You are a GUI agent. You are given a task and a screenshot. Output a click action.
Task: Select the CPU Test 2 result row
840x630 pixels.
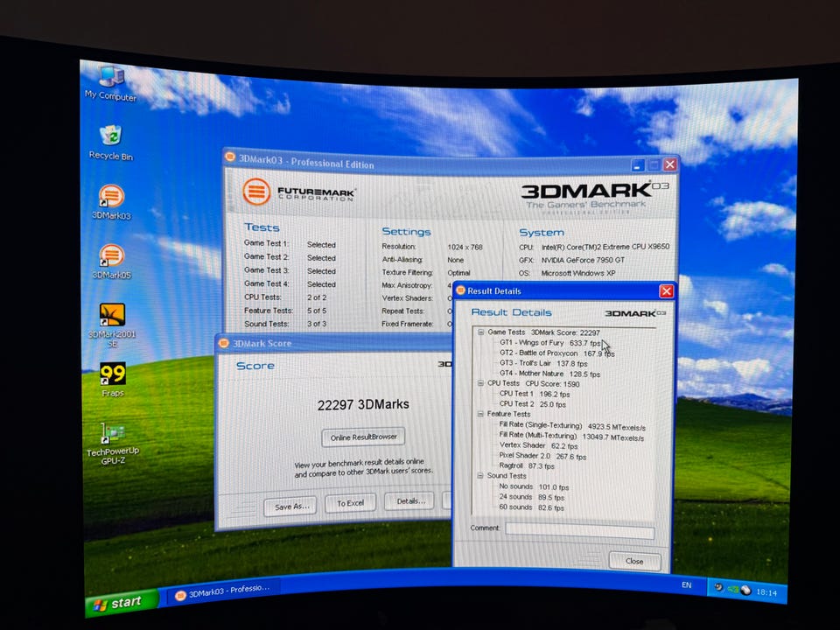click(x=533, y=404)
